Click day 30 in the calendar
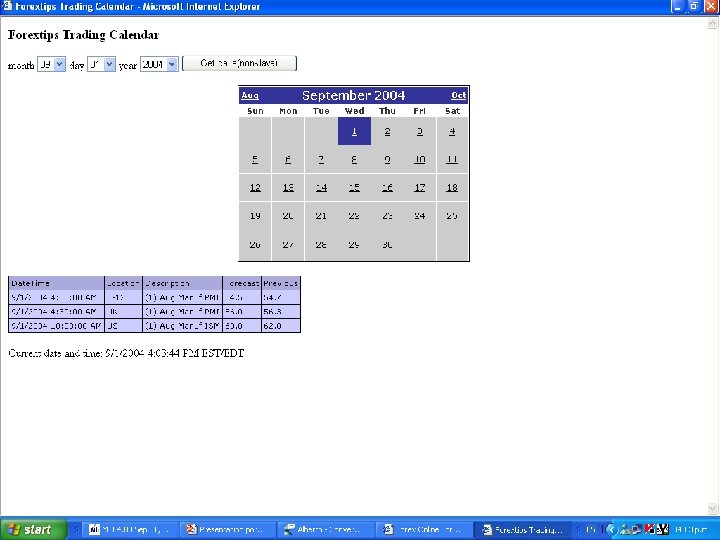 pyautogui.click(x=387, y=245)
